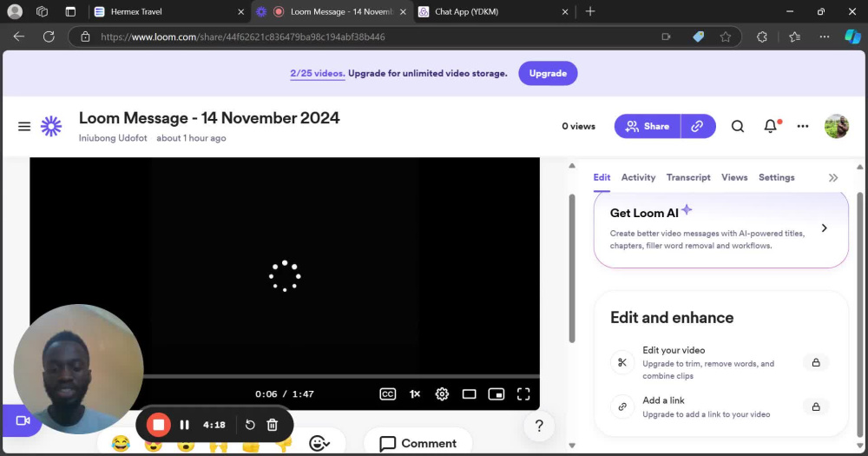Open the Transcript tab
Viewport: 868px width, 456px height.
point(688,177)
